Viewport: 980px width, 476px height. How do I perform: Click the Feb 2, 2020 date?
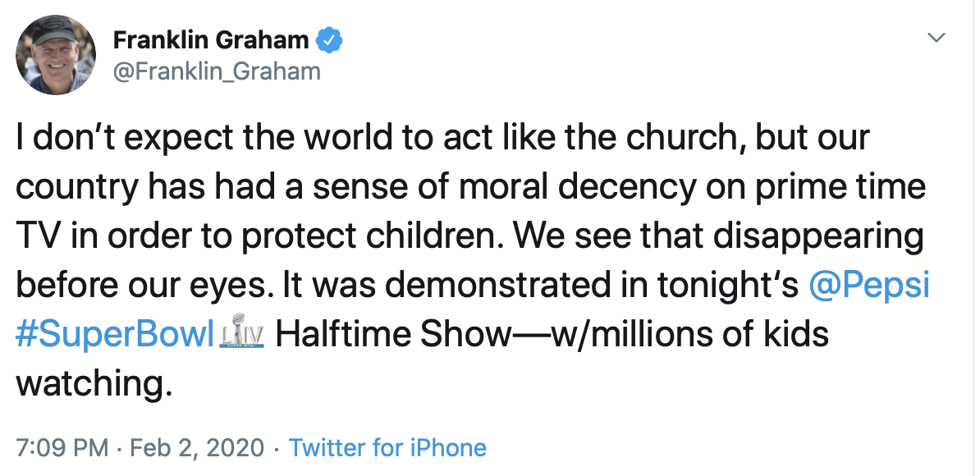point(196,447)
